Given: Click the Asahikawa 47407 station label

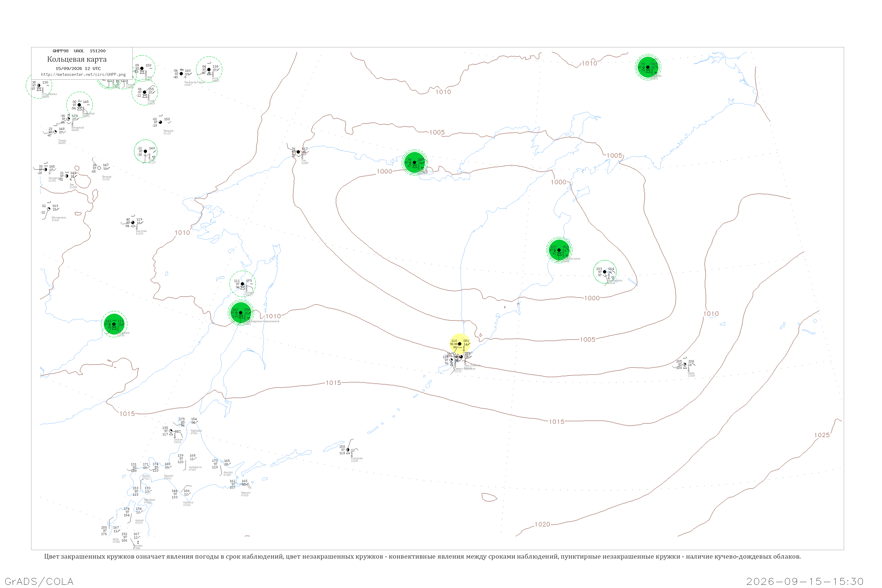Looking at the screenshot, I should [195, 468].
